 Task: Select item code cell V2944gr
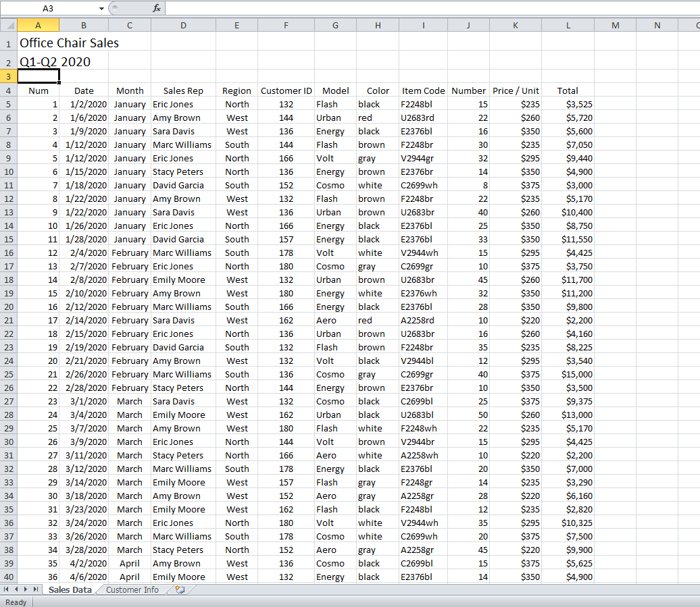pyautogui.click(x=423, y=158)
